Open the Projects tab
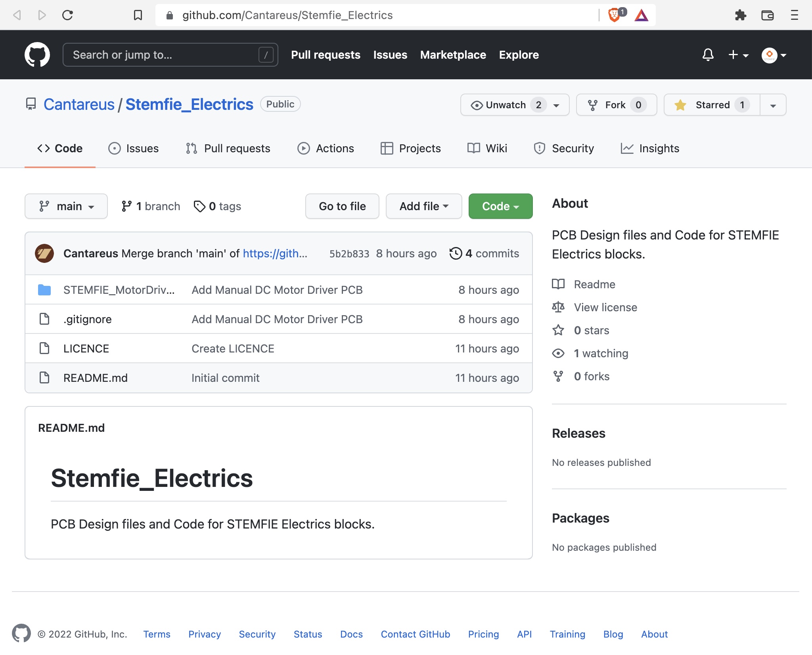 point(410,148)
